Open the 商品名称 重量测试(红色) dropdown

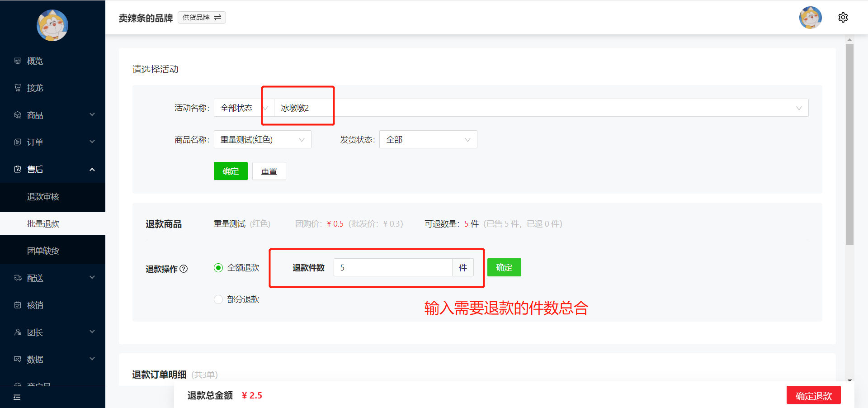(x=263, y=139)
